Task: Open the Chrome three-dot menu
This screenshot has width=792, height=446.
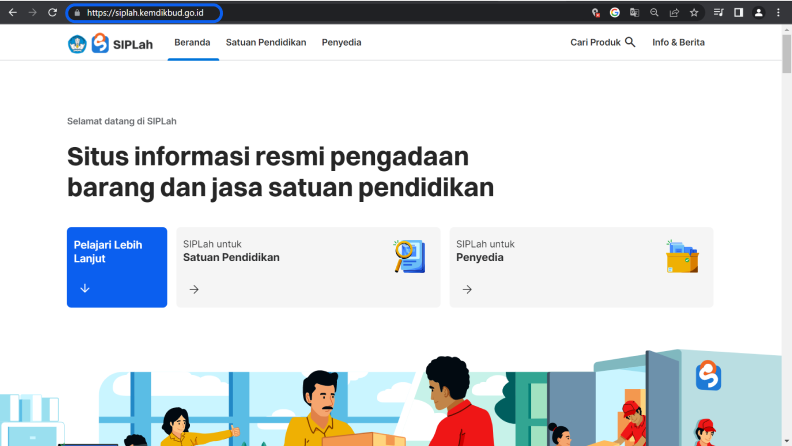Action: pyautogui.click(x=778, y=13)
